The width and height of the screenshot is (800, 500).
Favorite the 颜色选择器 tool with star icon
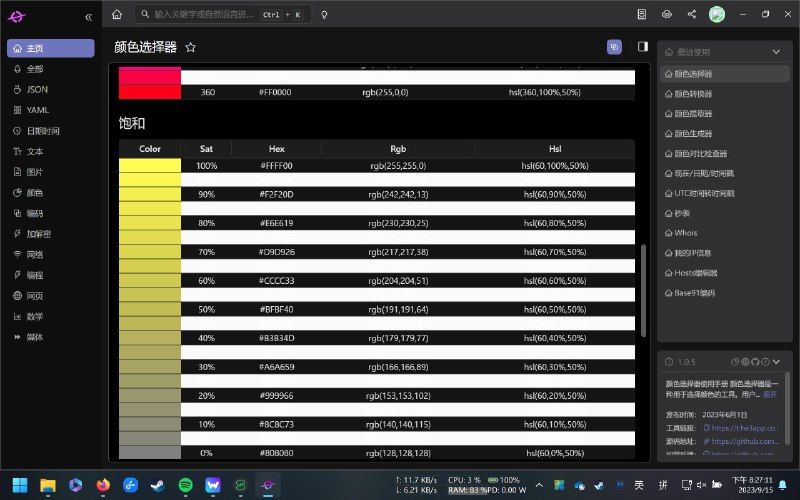point(191,47)
